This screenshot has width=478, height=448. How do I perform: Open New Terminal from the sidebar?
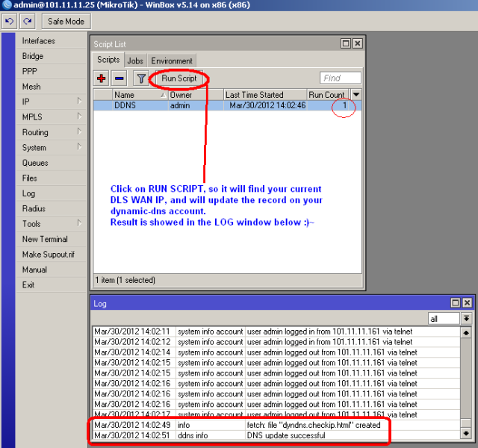45,239
